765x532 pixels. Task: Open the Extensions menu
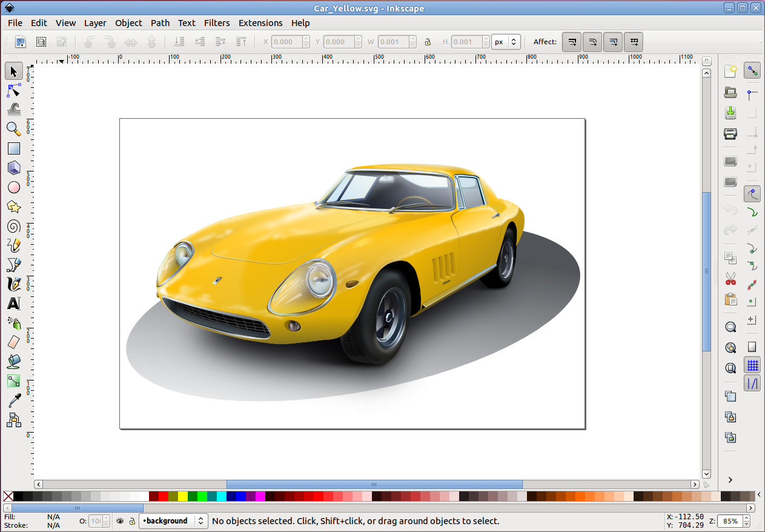[x=260, y=23]
